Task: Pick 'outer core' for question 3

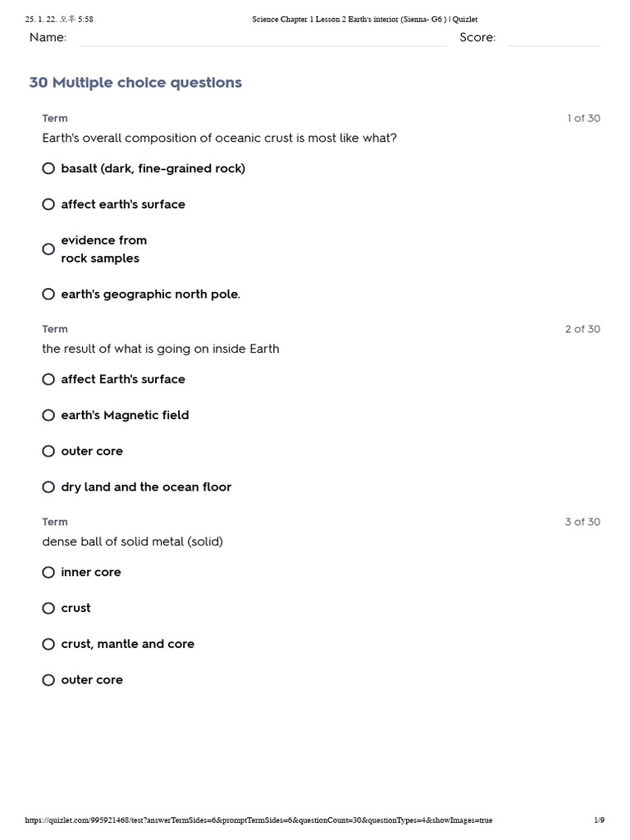Action: (x=48, y=680)
